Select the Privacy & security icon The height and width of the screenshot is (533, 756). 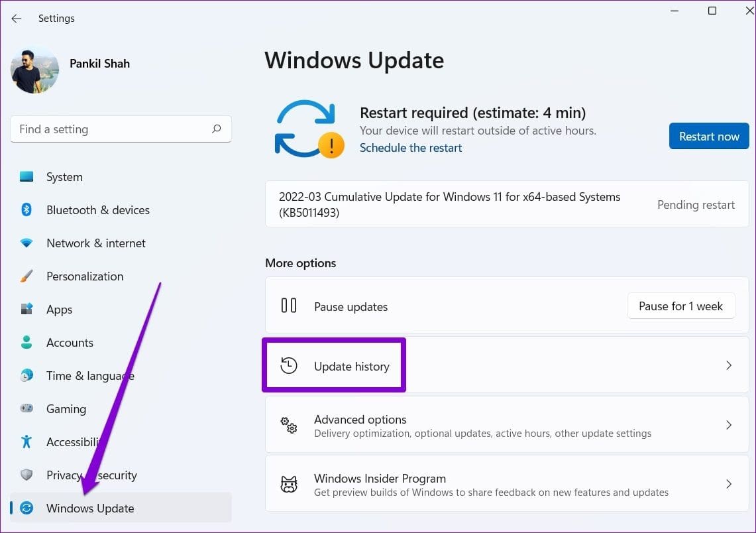27,475
